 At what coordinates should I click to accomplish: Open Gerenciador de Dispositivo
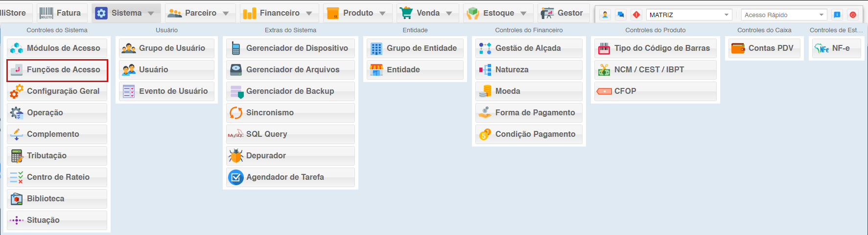pos(290,48)
